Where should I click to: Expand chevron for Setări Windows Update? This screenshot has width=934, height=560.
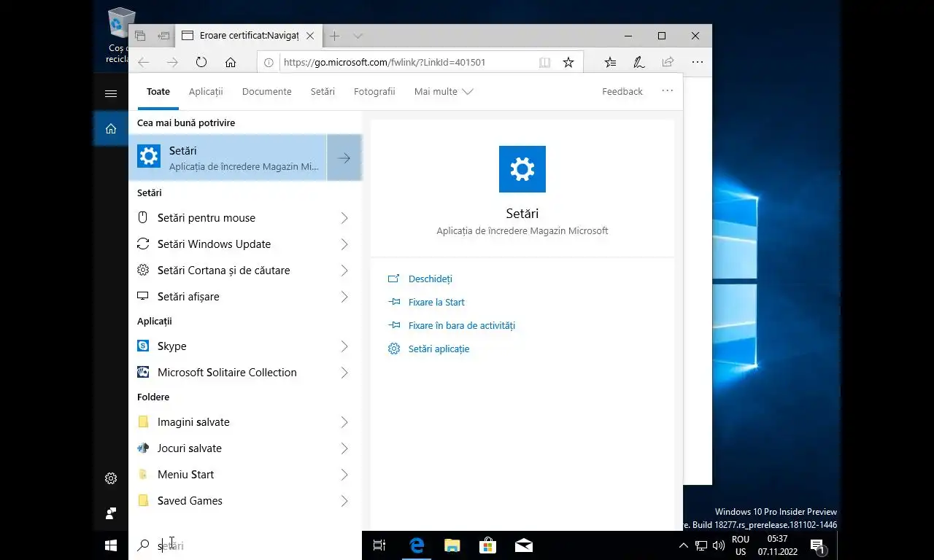[344, 244]
